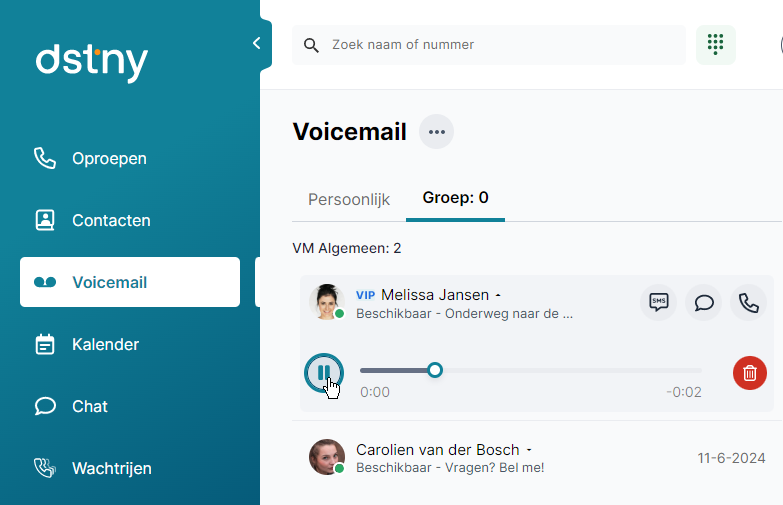This screenshot has height=505, width=783.
Task: Go to Oproepen in sidebar
Action: point(109,158)
